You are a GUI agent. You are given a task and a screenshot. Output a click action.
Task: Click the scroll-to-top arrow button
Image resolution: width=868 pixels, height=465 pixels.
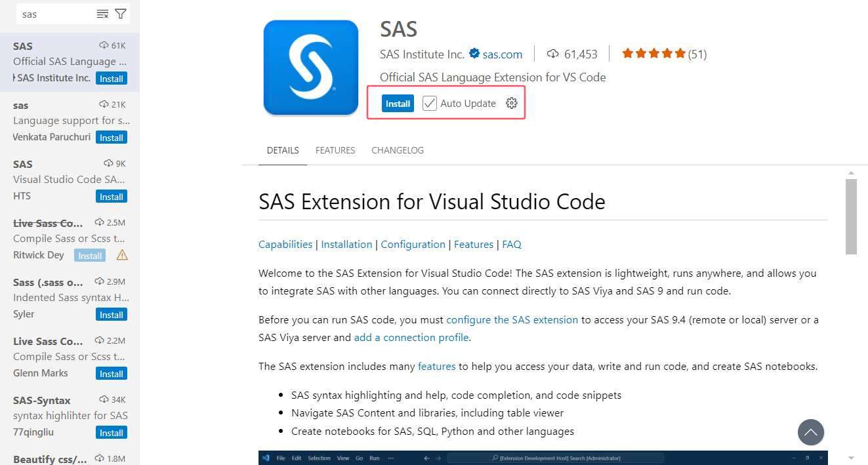click(811, 432)
